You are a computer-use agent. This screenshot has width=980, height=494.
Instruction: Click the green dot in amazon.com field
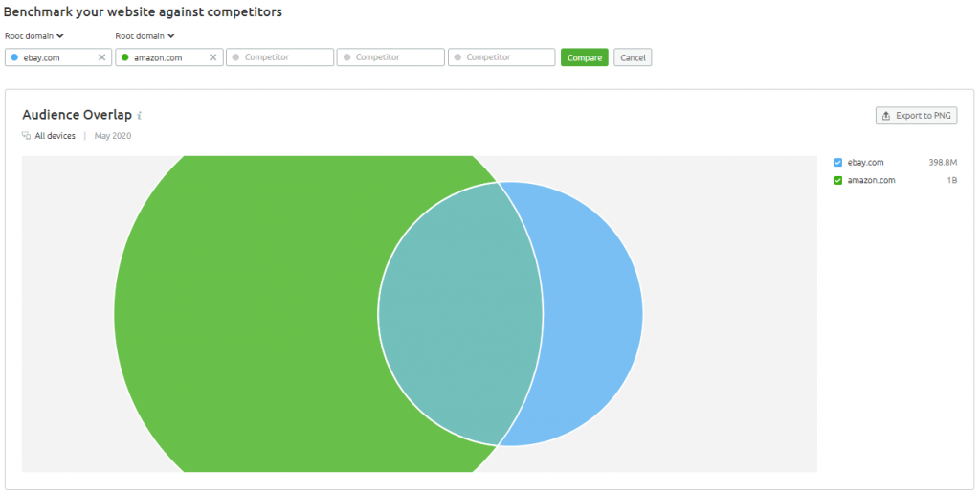[125, 57]
